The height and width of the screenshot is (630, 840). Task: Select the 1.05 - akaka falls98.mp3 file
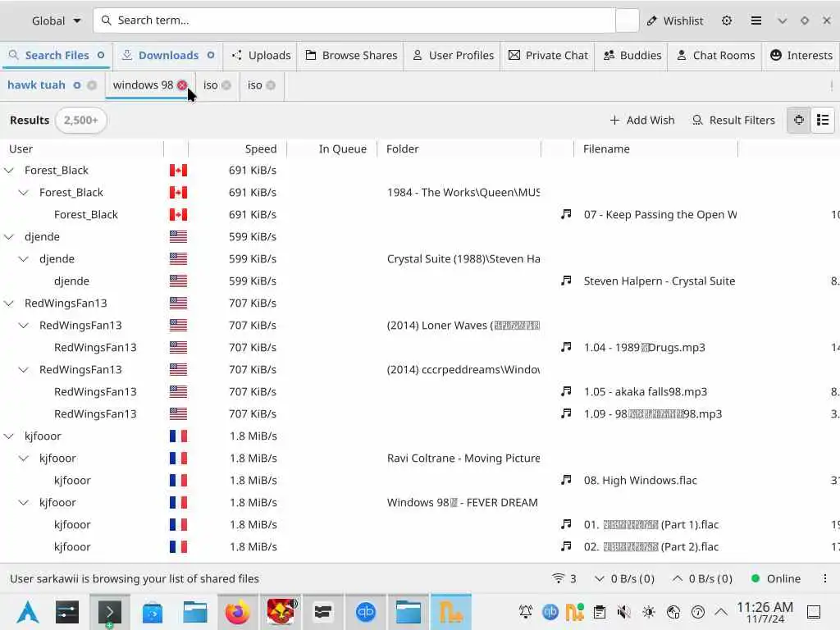coord(645,392)
